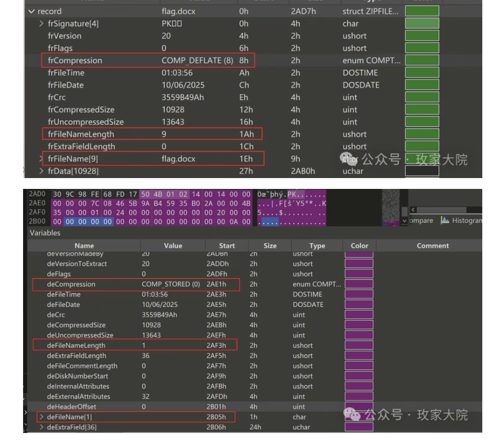Click the purple color swatch for deCompression
The width and height of the screenshot is (504, 442).
(359, 284)
